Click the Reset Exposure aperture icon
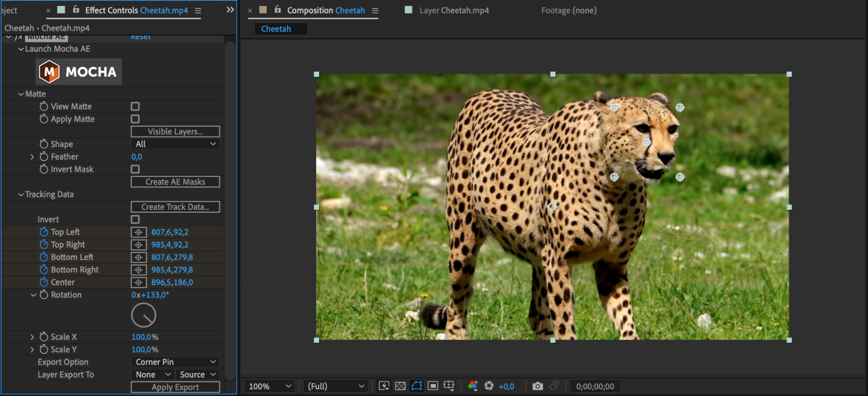Image resolution: width=868 pixels, height=396 pixels. tap(489, 386)
